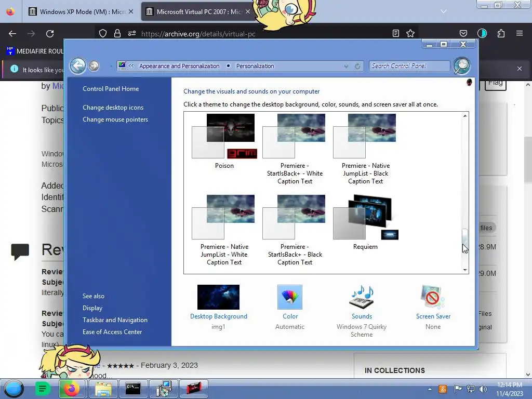The image size is (532, 399).
Task: Open the Command Prompt taskbar icon
Action: (133, 389)
